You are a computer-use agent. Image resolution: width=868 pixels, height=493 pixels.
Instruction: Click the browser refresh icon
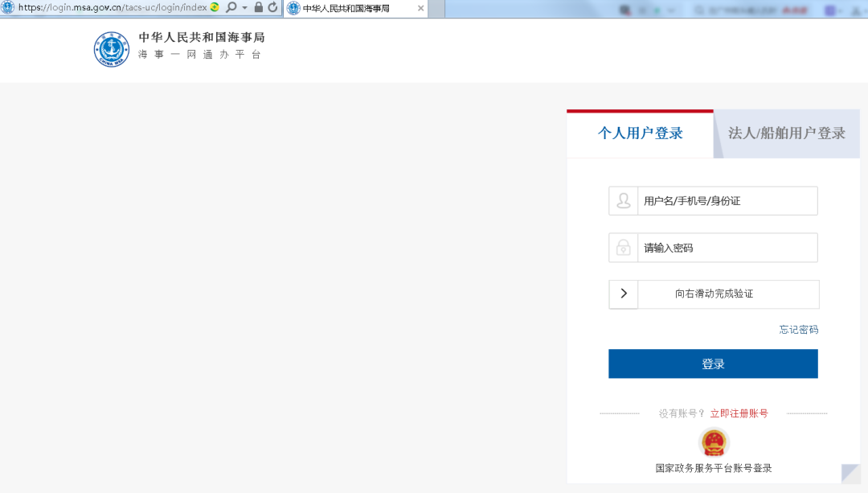click(x=273, y=7)
